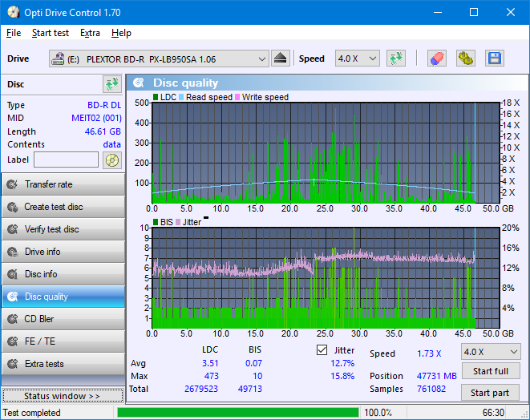The width and height of the screenshot is (530, 420).
Task: Open the lower-right 4.0 X speed dropdown
Action: pyautogui.click(x=491, y=352)
